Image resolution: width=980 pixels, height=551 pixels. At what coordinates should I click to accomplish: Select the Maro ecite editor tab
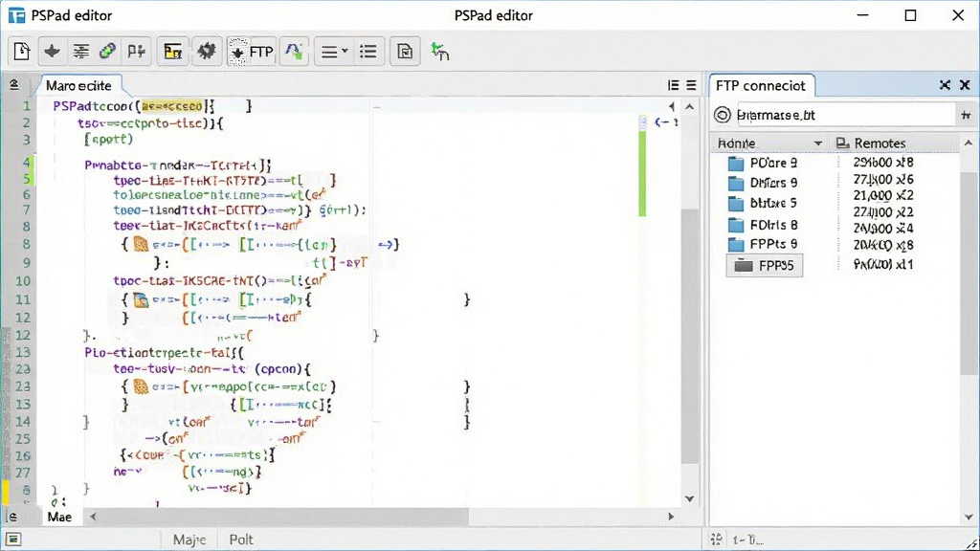(x=78, y=85)
